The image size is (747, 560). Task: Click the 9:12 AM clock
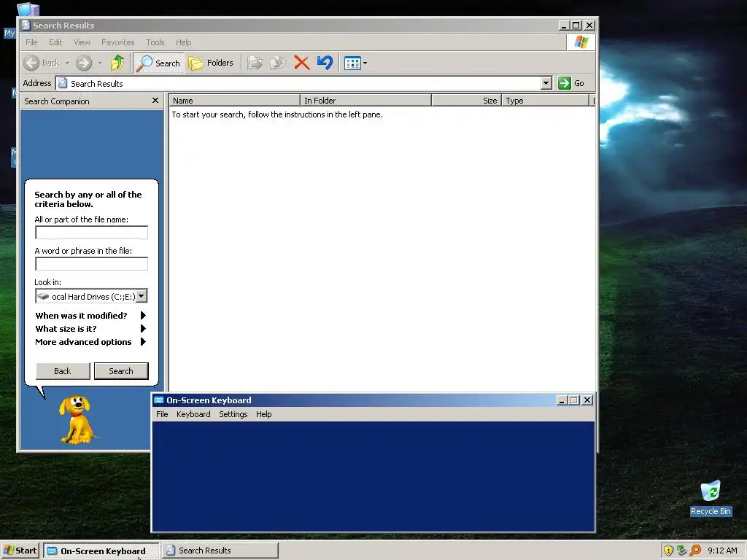click(x=722, y=551)
